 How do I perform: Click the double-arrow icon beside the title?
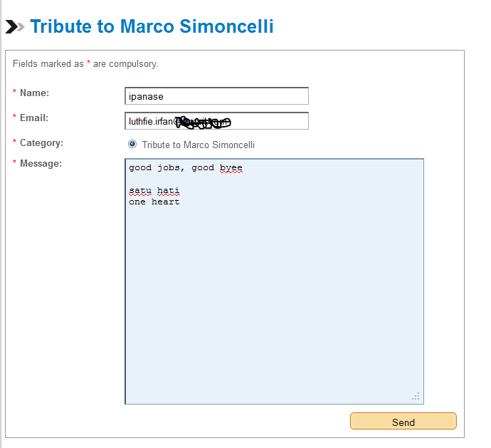pos(15,27)
